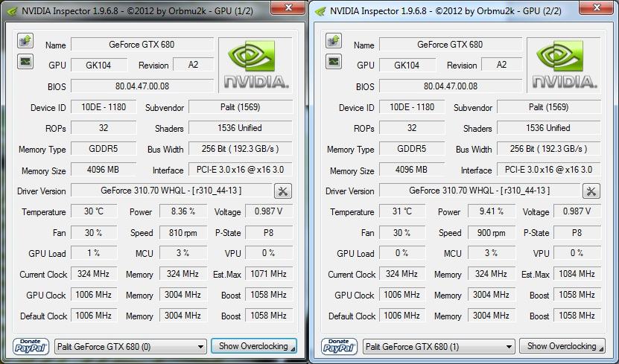619x364 pixels.
Task: Click NVIDIA Inspector title icon of GPU (2/2) window
Action: point(320,11)
